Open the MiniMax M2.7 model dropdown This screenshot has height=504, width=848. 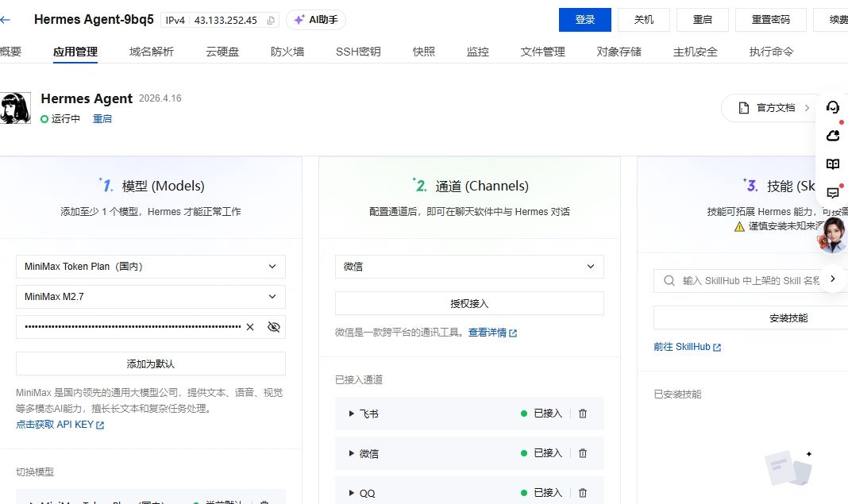151,297
